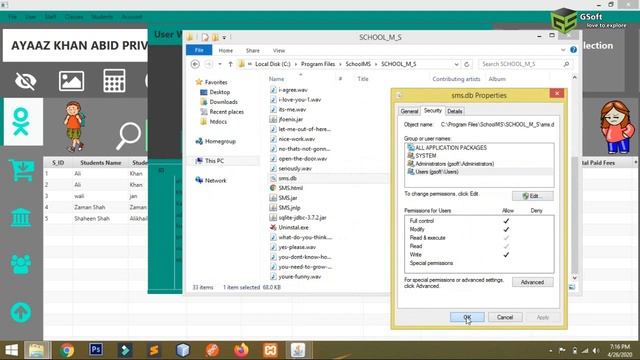
Task: Select sms.db file in list
Action: (287, 178)
